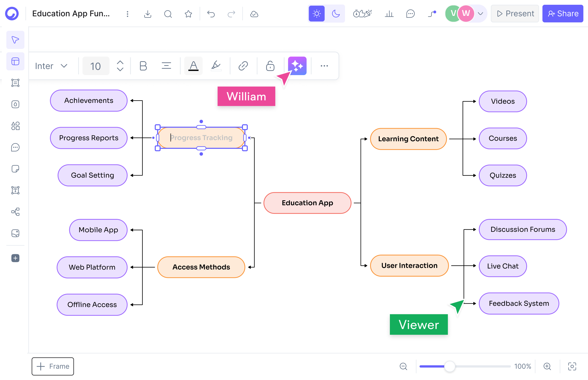Click the Present button
Screen dimensions: 588x380
point(515,14)
